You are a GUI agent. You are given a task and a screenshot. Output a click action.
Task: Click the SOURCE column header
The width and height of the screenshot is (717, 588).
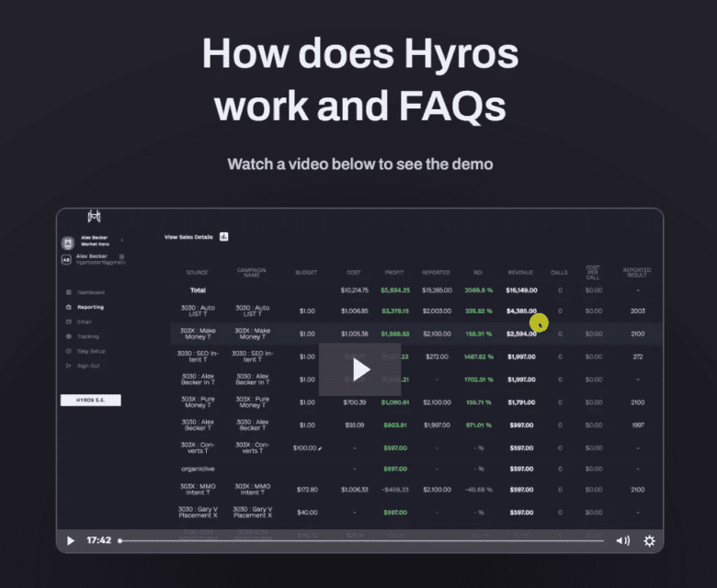(197, 273)
